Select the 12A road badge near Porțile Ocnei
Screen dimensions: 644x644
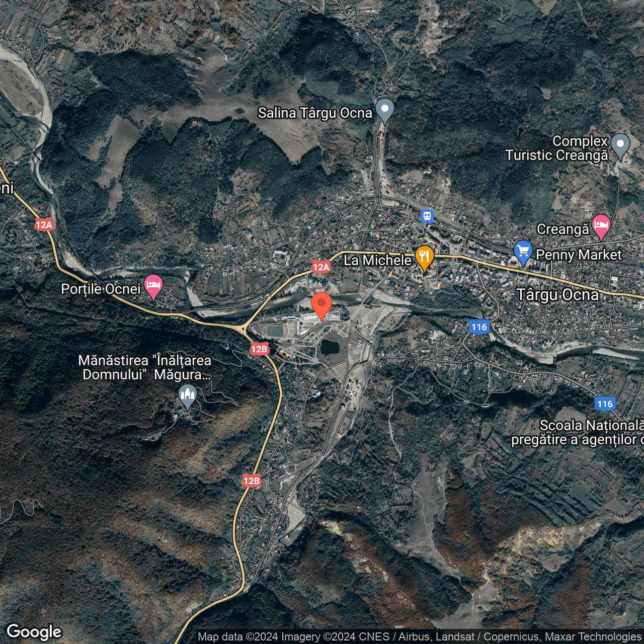(x=44, y=225)
